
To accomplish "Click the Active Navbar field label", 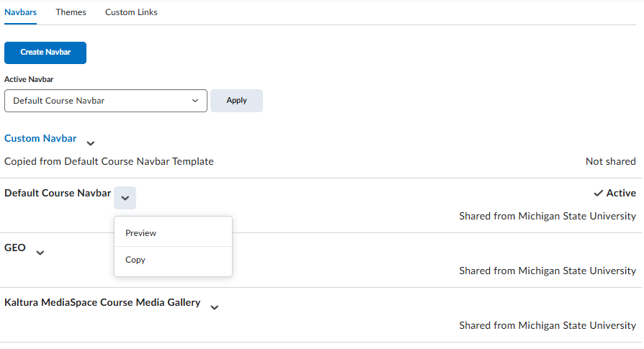I will pyautogui.click(x=29, y=79).
